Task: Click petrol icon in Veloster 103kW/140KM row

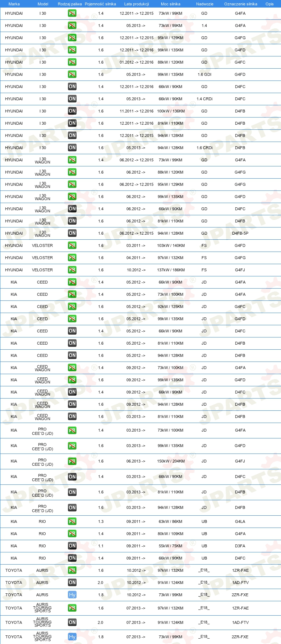Action: (72, 245)
